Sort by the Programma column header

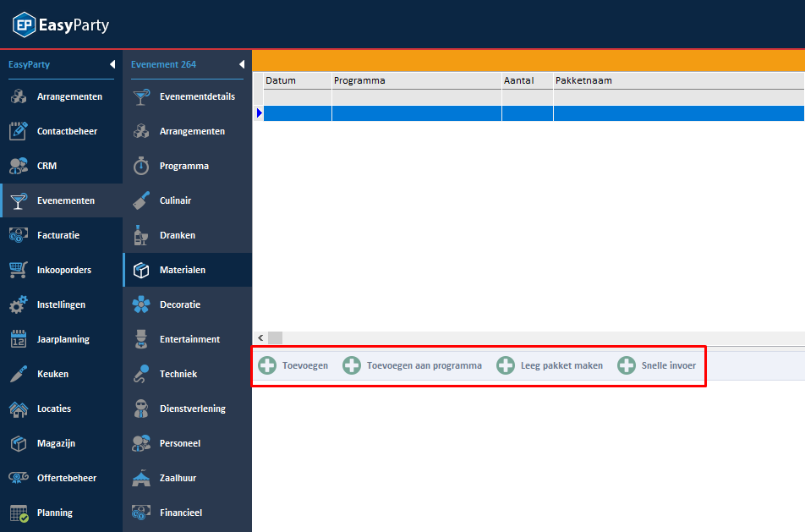(416, 80)
